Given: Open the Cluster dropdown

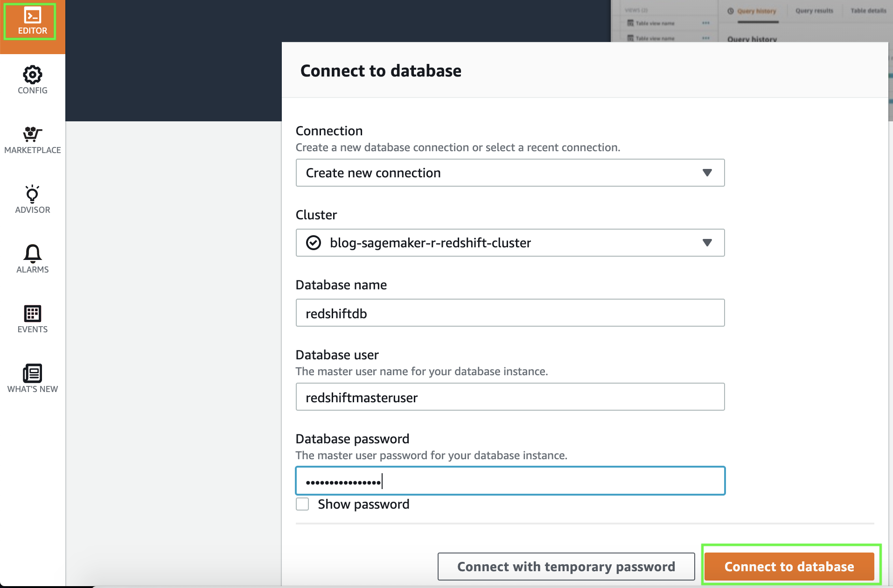Looking at the screenshot, I should pyautogui.click(x=510, y=243).
